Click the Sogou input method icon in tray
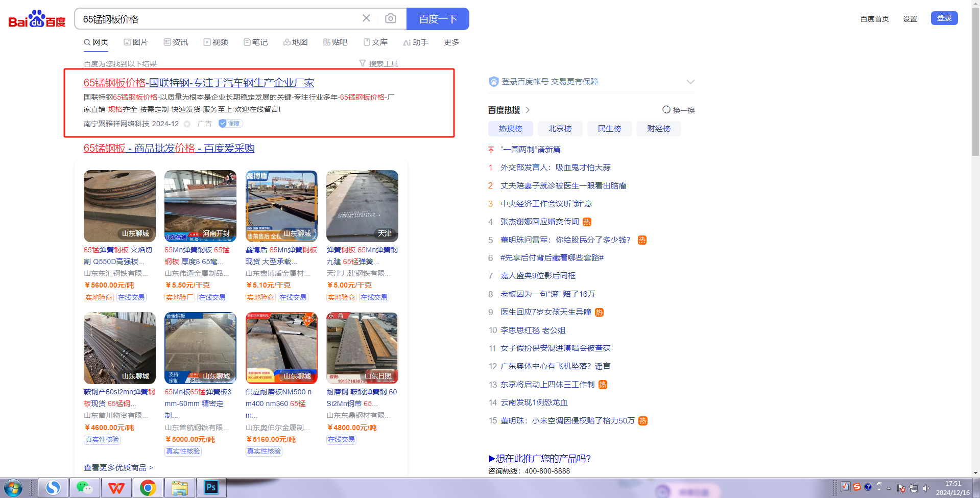 (857, 487)
